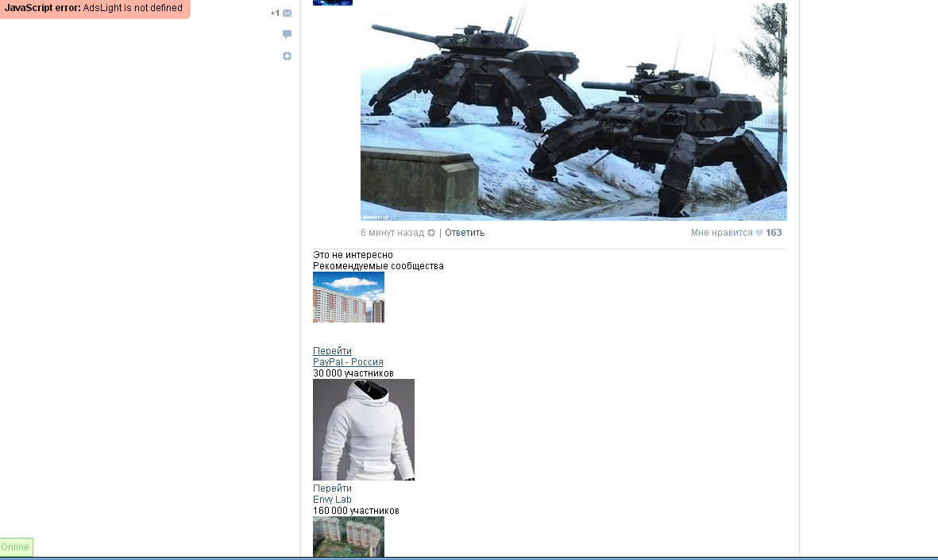Click the Ответить reply link

point(465,233)
